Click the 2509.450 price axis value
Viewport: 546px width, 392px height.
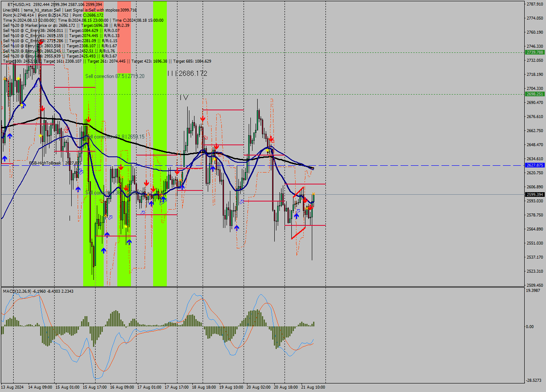coord(535,285)
